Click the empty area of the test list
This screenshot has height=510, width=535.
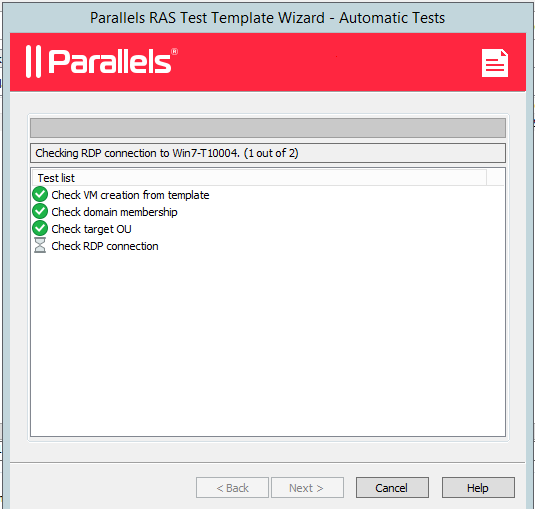pyautogui.click(x=268, y=345)
